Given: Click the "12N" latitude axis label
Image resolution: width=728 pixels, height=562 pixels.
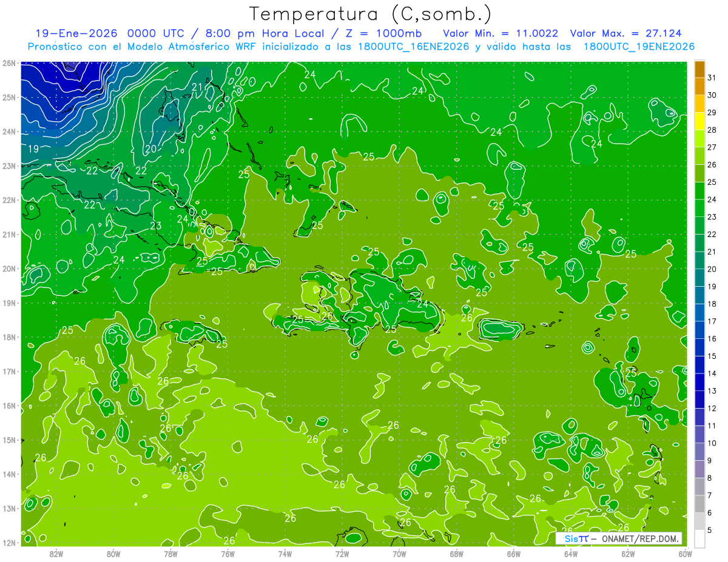Looking at the screenshot, I should click(8, 543).
